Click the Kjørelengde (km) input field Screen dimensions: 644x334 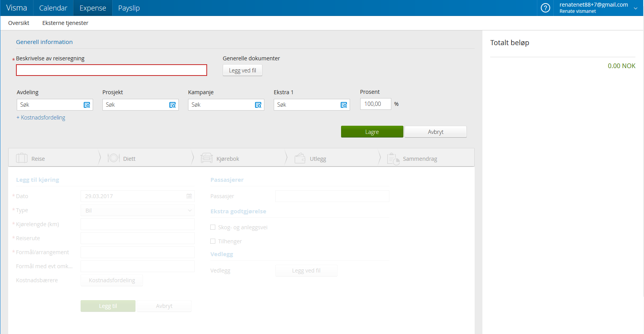coord(137,224)
